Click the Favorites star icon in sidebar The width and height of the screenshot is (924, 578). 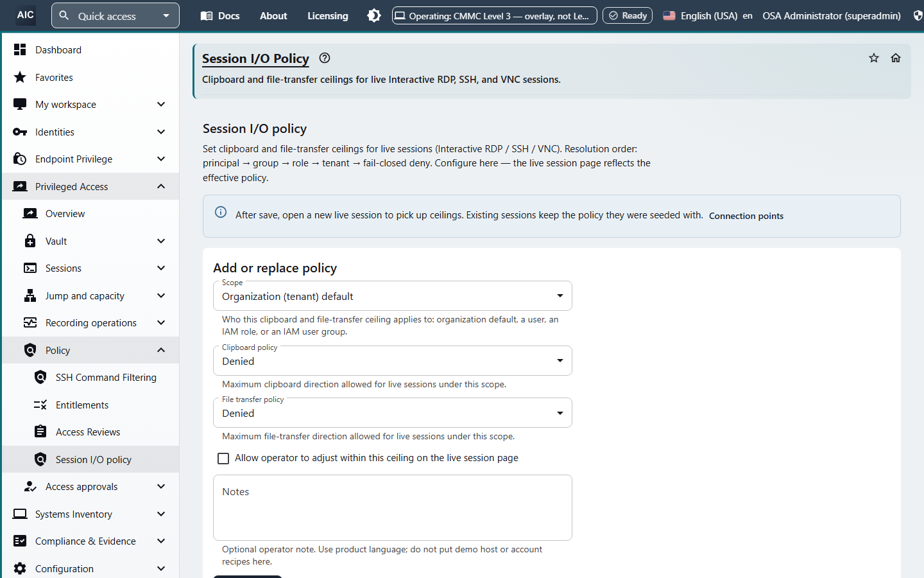pyautogui.click(x=20, y=77)
